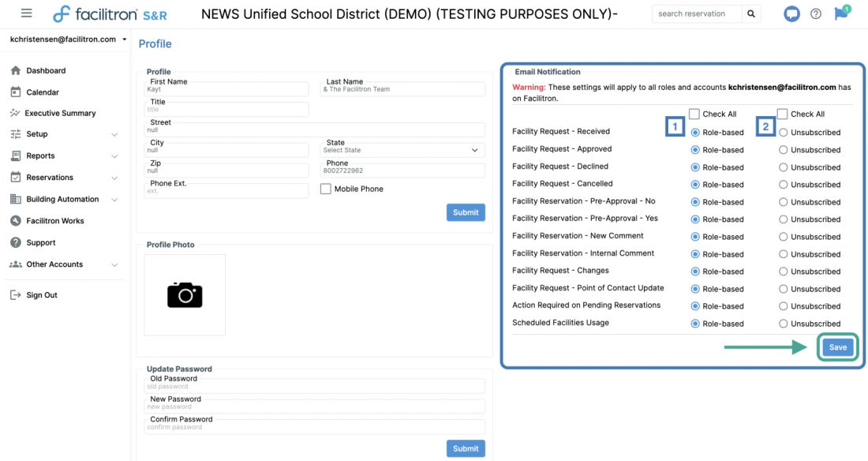This screenshot has height=461, width=868.
Task: Submit the Update Password form
Action: point(466,449)
